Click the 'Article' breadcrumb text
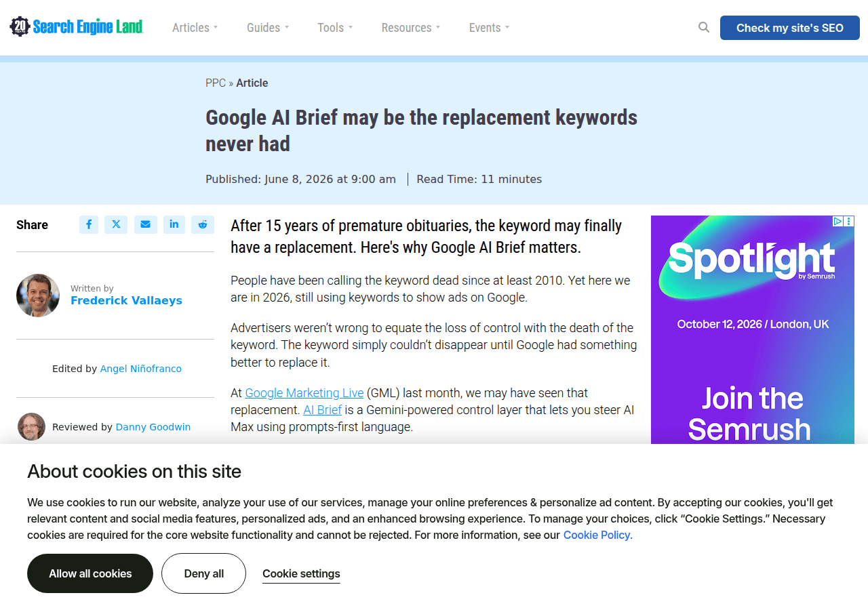This screenshot has width=868, height=610. pyautogui.click(x=252, y=83)
